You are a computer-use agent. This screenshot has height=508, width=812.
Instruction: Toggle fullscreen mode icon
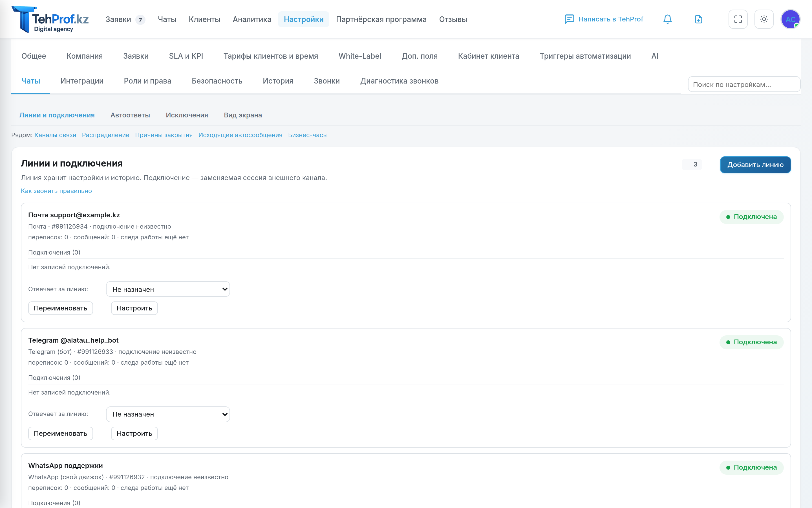[x=738, y=19]
